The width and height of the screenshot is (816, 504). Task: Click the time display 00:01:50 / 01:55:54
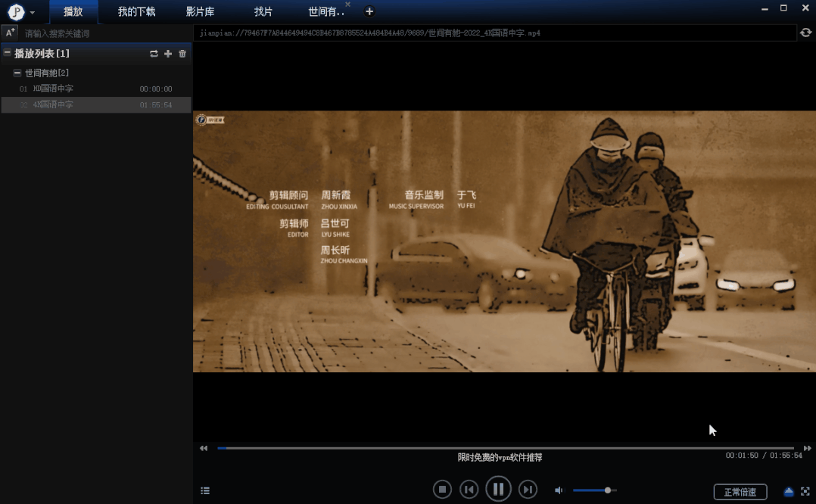tap(764, 455)
